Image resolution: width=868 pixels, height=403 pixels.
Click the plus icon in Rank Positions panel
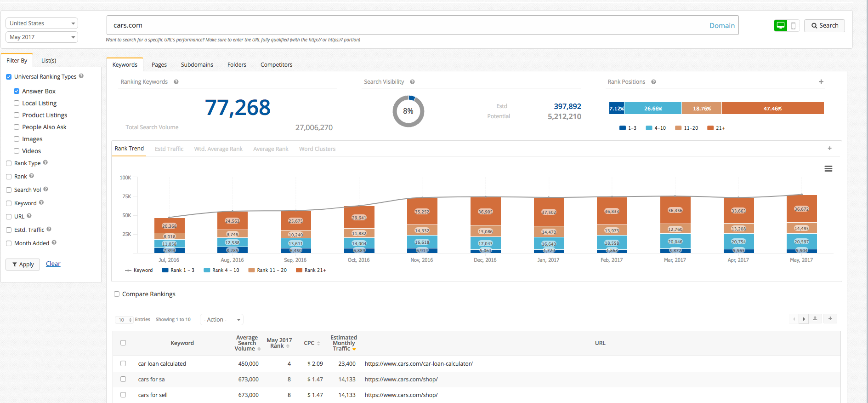(x=821, y=81)
